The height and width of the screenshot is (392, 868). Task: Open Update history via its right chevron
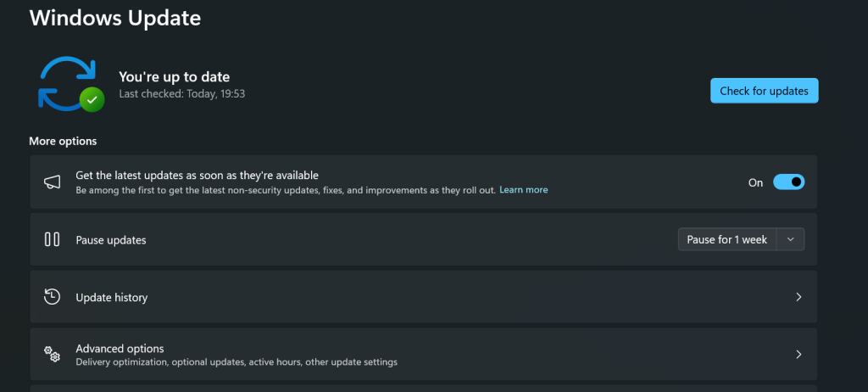(x=798, y=297)
